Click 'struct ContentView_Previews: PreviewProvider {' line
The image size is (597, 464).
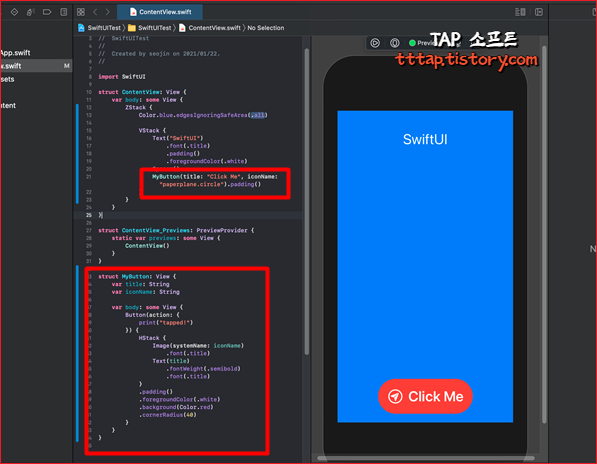coord(176,230)
